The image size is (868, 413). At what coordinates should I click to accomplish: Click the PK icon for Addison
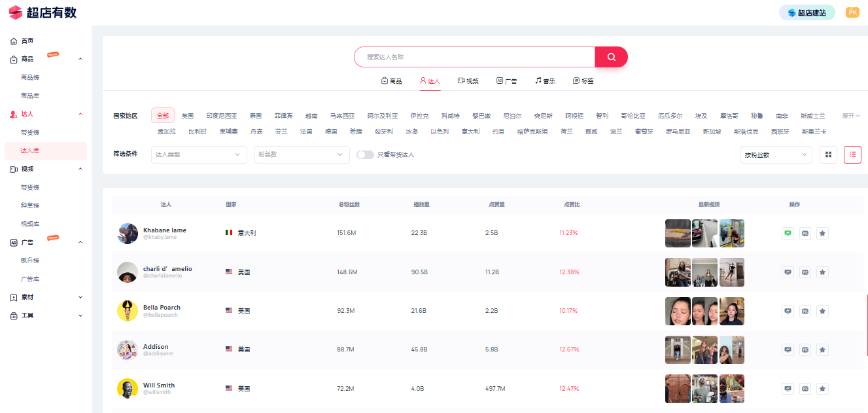[805, 350]
